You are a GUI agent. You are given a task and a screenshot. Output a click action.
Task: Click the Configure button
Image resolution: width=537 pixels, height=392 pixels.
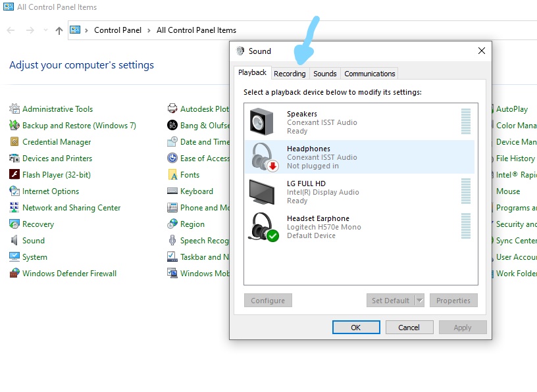click(x=268, y=300)
